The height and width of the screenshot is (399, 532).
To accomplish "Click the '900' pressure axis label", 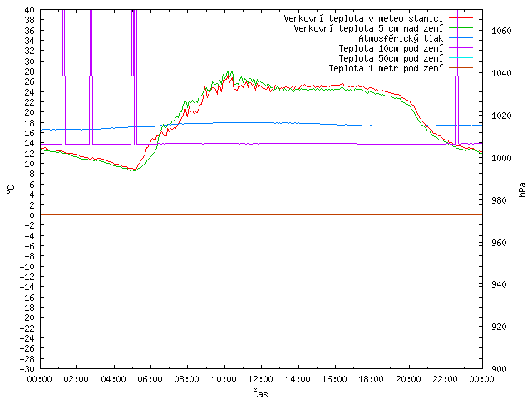I will pos(499,369).
